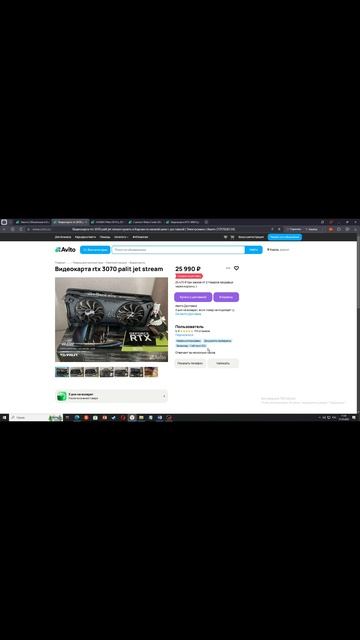Click the green box return-policy icon
The width and height of the screenshot is (360, 640).
pyautogui.click(x=62, y=396)
